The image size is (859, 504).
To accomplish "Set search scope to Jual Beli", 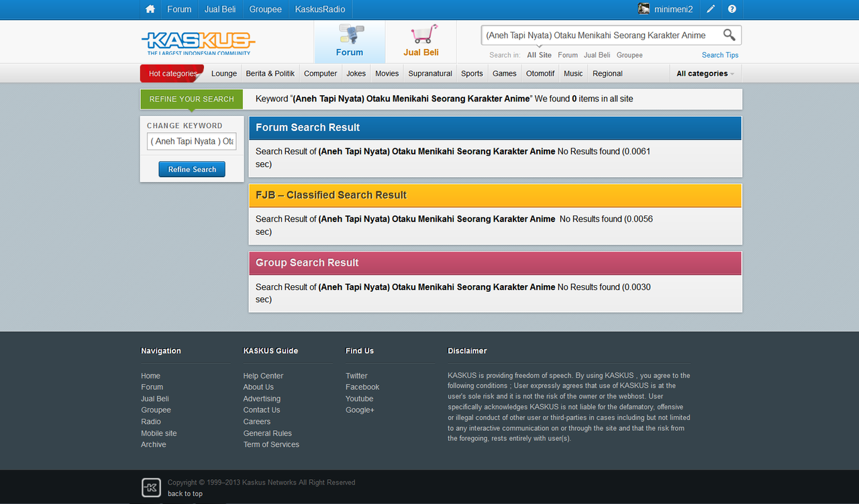I will [x=597, y=55].
